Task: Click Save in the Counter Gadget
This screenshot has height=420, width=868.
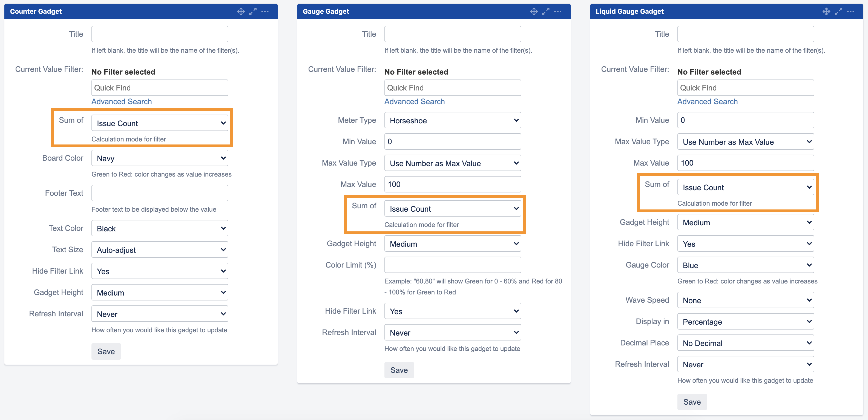Action: (106, 351)
